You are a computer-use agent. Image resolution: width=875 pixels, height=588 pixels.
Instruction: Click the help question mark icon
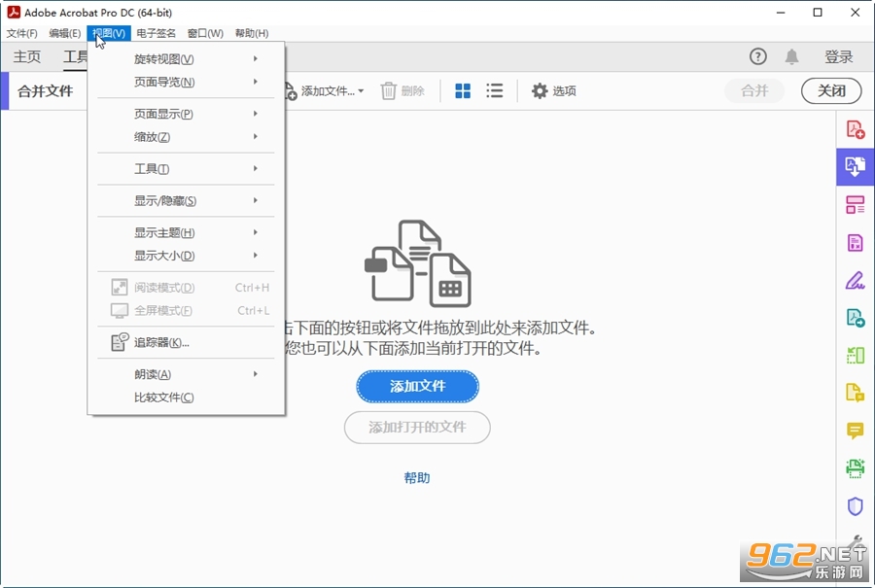click(757, 56)
